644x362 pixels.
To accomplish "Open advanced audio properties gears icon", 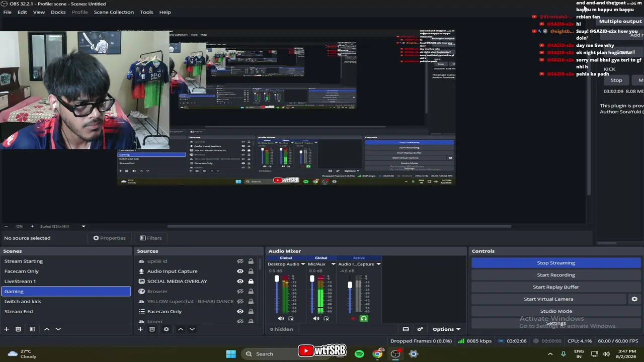I will click(x=420, y=329).
